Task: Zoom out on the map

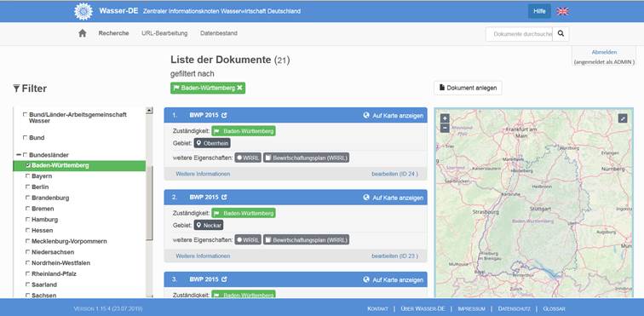Action: point(445,128)
